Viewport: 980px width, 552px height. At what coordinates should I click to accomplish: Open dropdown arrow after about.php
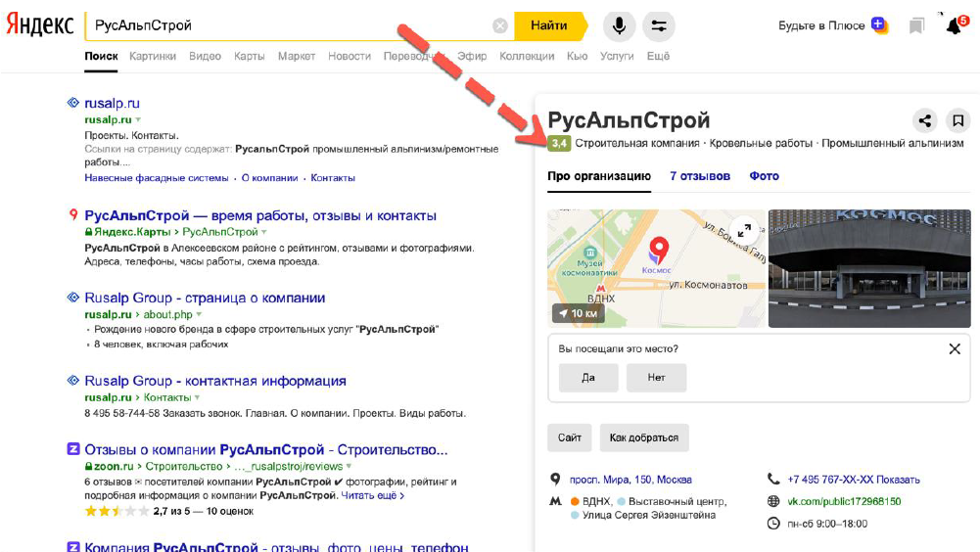(199, 314)
